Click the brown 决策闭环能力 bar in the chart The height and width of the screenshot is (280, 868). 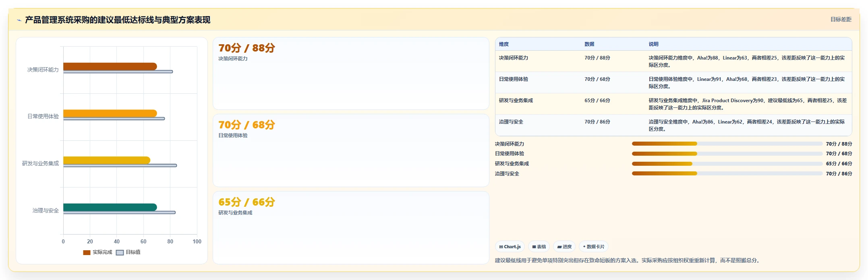coord(110,66)
